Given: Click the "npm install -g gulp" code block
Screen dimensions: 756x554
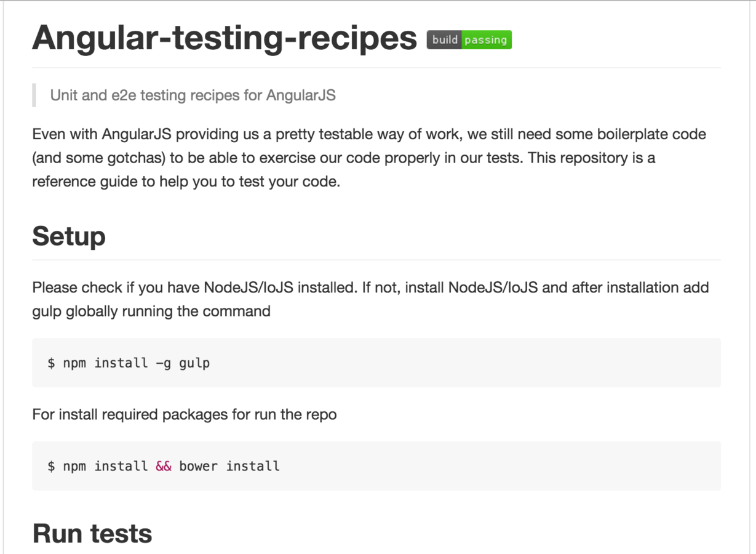Looking at the screenshot, I should pyautogui.click(x=376, y=363).
